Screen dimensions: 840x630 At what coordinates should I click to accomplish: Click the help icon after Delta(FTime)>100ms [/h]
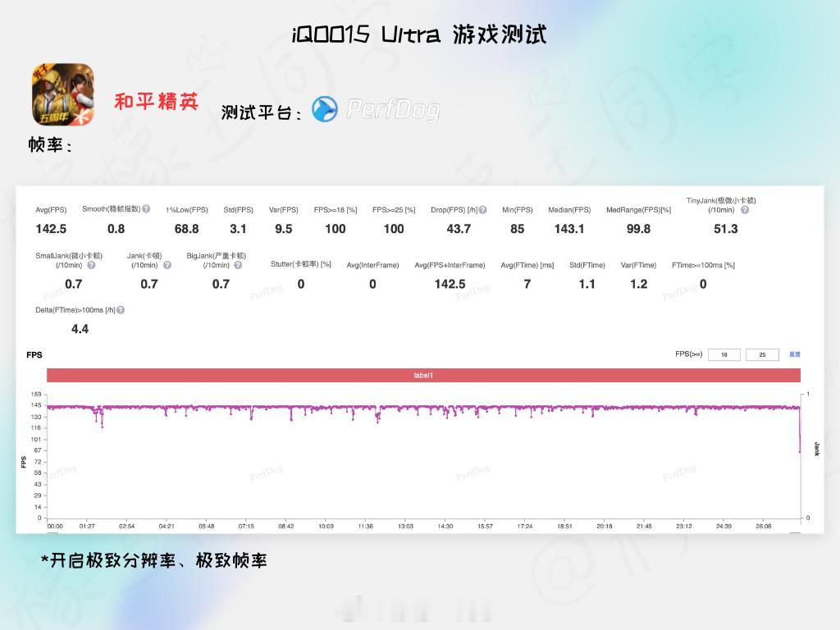click(121, 310)
